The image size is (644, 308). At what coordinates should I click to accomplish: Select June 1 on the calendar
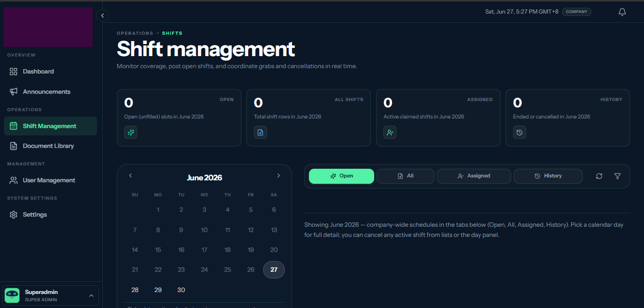[x=158, y=210]
